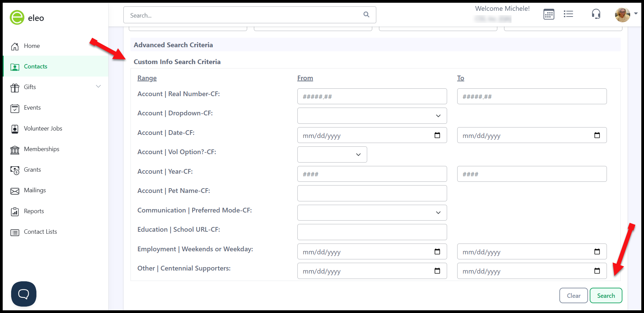Click the Clear button
The image size is (644, 313).
coord(574,295)
